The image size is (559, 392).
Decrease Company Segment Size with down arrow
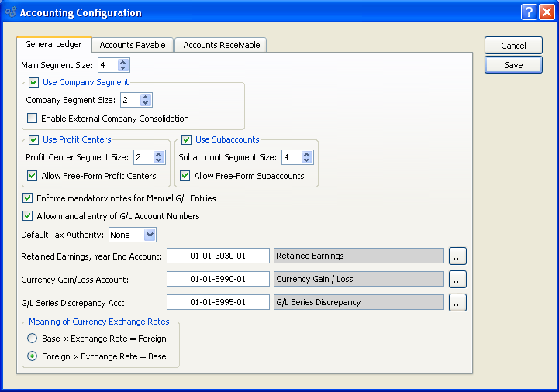[146, 103]
